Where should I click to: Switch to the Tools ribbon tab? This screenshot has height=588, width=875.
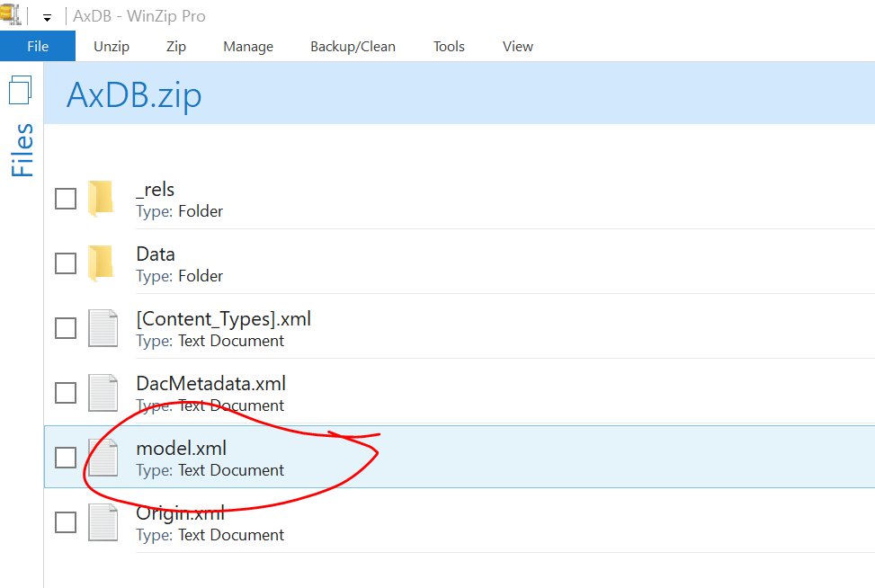click(449, 47)
